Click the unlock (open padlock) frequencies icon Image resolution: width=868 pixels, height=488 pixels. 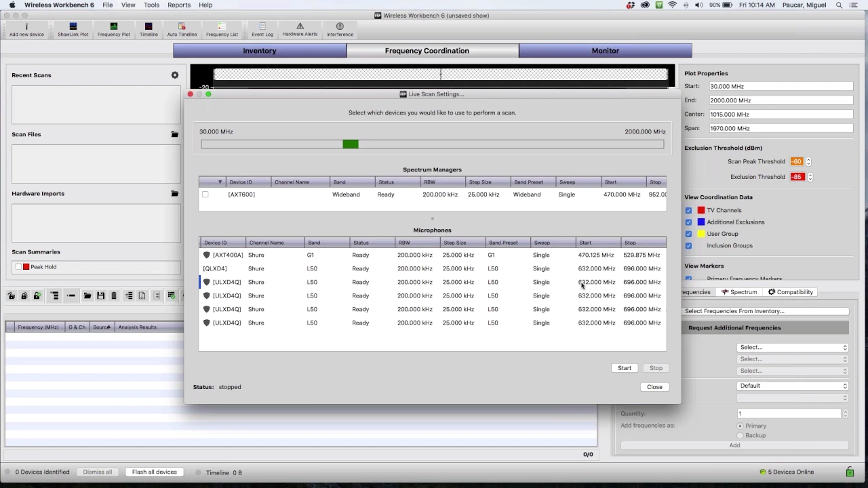12,296
